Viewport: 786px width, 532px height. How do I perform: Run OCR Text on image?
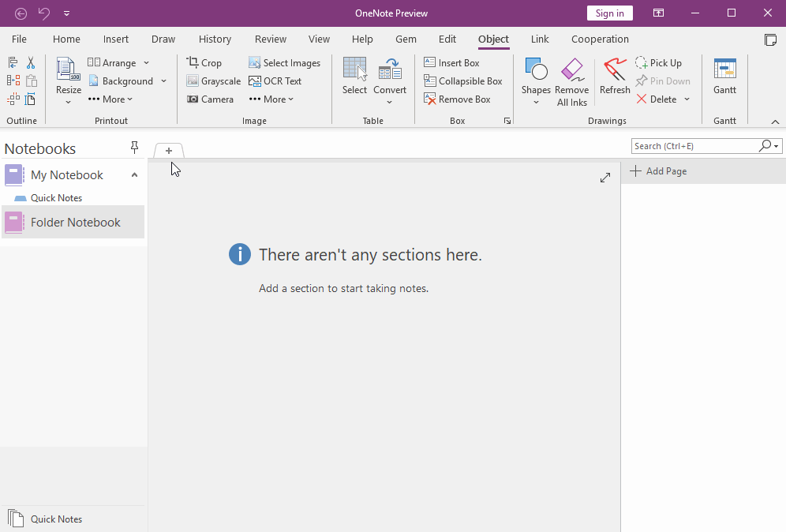tap(275, 81)
